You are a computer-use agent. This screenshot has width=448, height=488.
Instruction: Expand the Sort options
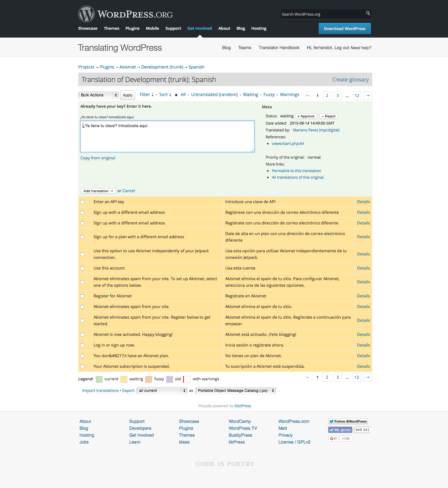coord(165,95)
